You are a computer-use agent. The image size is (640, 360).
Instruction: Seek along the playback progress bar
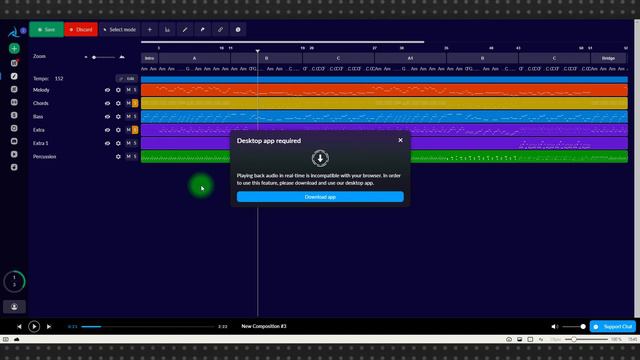coord(147,327)
